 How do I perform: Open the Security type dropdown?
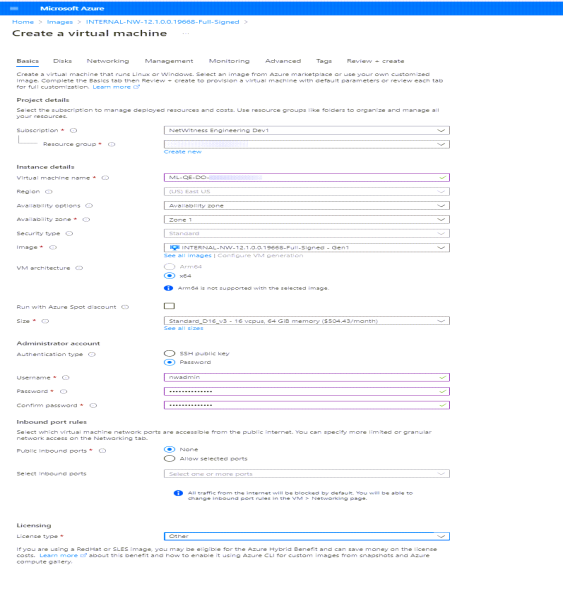click(307, 233)
